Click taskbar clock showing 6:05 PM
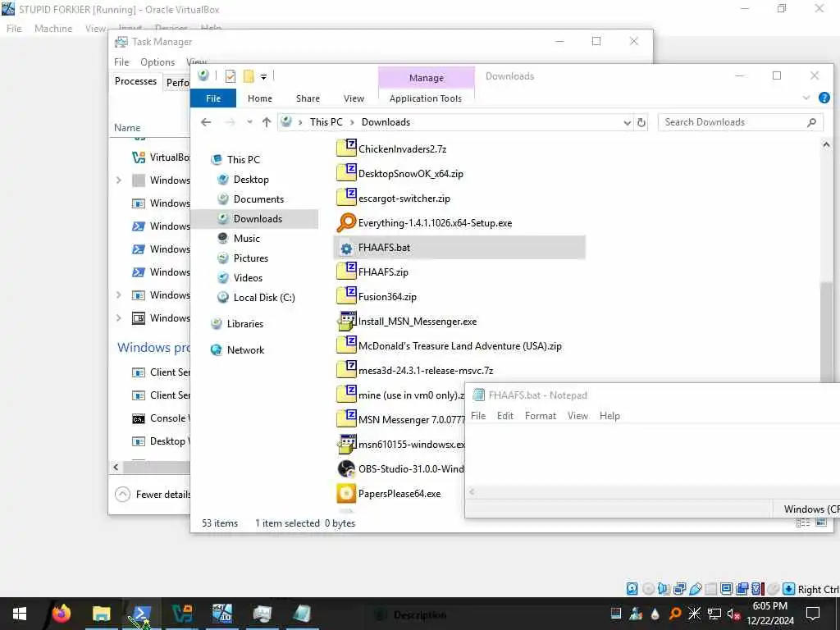The image size is (840, 630). coord(769,614)
